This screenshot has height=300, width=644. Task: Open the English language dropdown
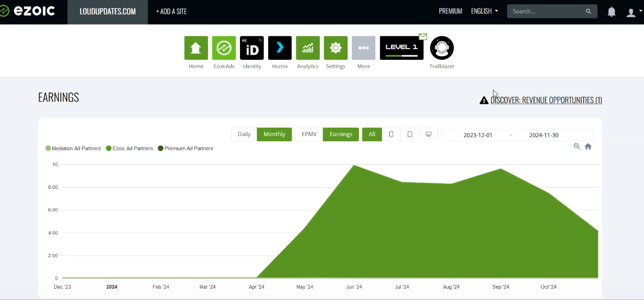485,11
